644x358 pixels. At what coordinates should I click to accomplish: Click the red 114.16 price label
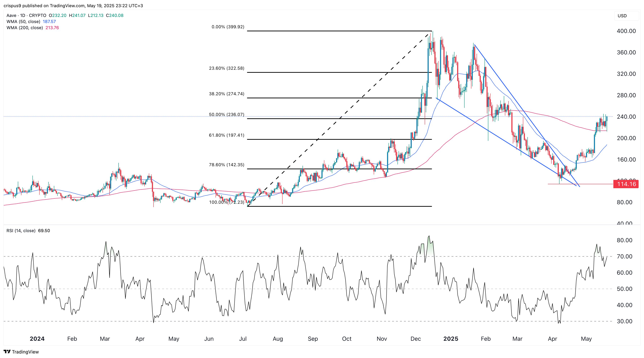click(626, 184)
